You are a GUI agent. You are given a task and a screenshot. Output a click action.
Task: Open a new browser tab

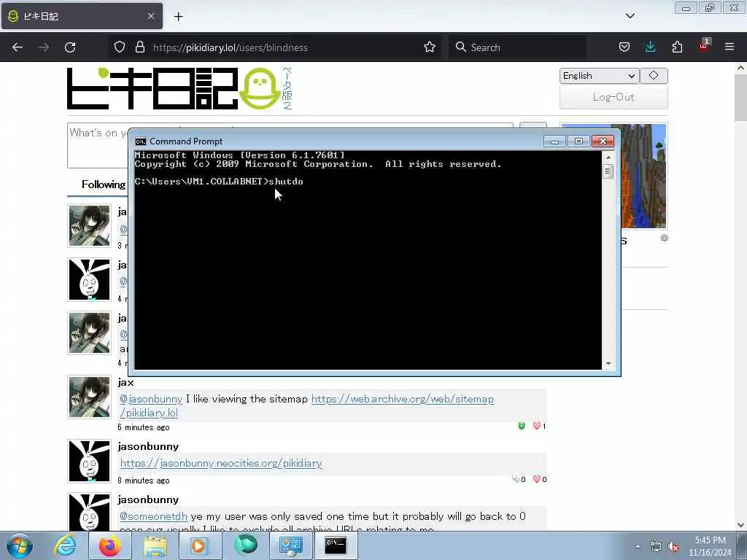coord(178,17)
